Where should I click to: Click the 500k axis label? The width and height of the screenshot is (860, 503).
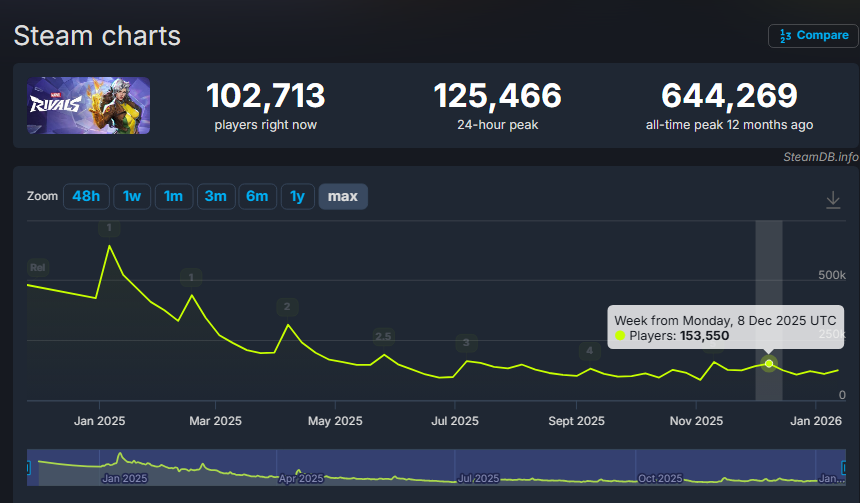pos(832,275)
